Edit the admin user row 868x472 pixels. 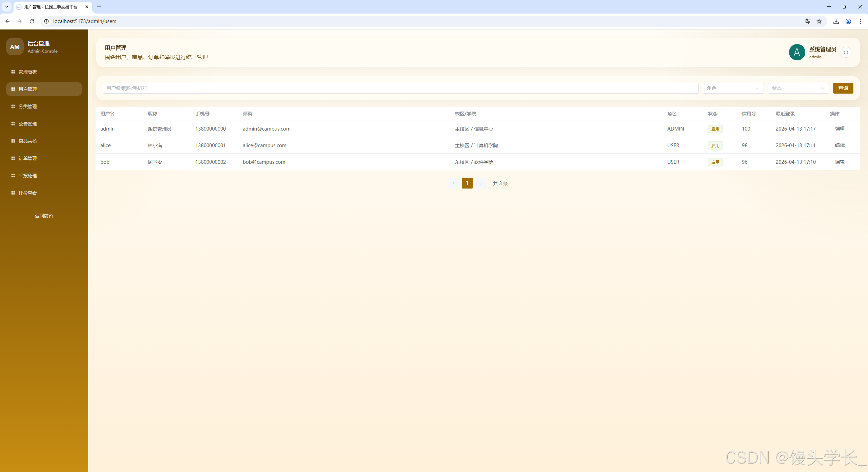[x=840, y=129]
